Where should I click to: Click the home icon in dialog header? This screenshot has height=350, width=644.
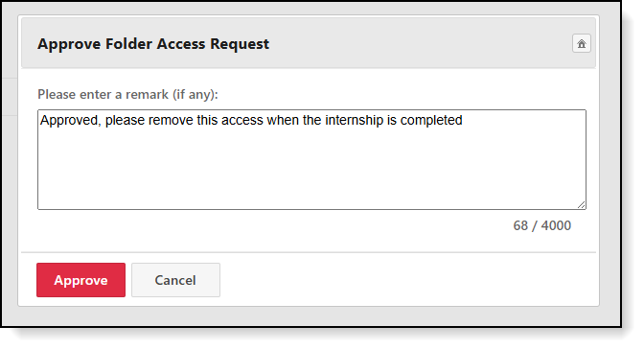click(581, 43)
